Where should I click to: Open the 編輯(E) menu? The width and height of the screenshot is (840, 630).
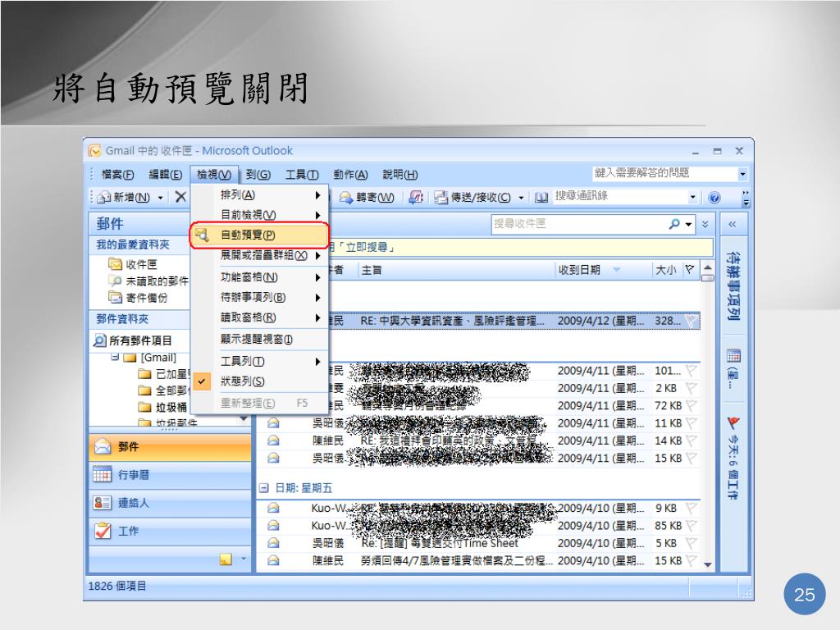tap(165, 175)
